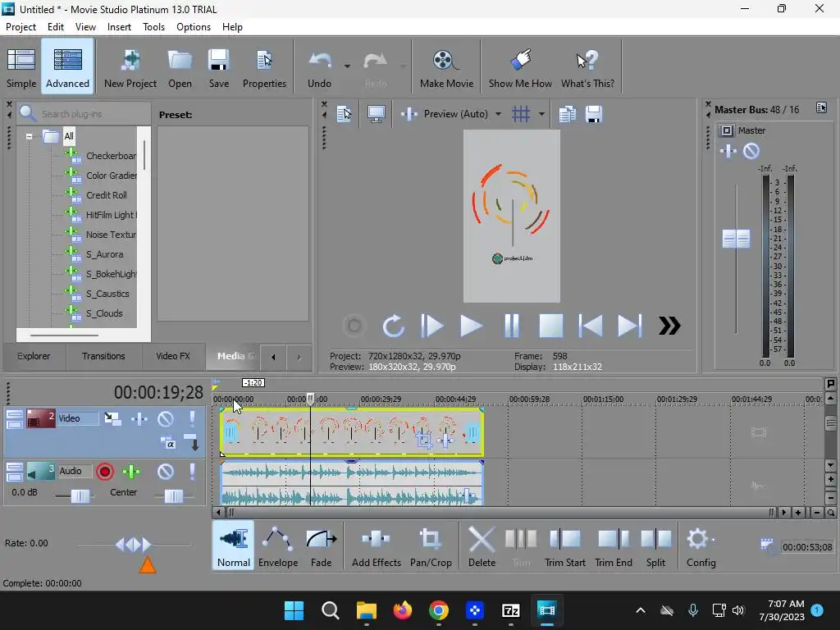The image size is (840, 630).
Task: Go to project start
Action: tap(591, 326)
